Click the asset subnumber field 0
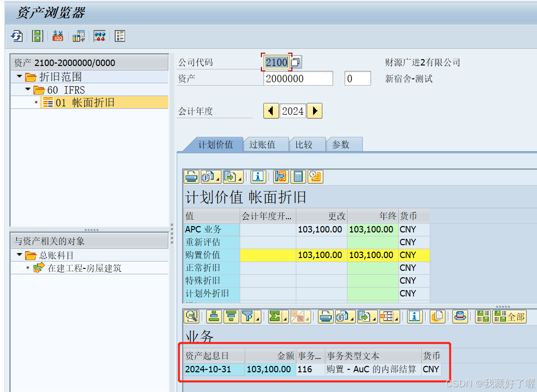Viewport: 537px width, 392px height. [x=357, y=78]
